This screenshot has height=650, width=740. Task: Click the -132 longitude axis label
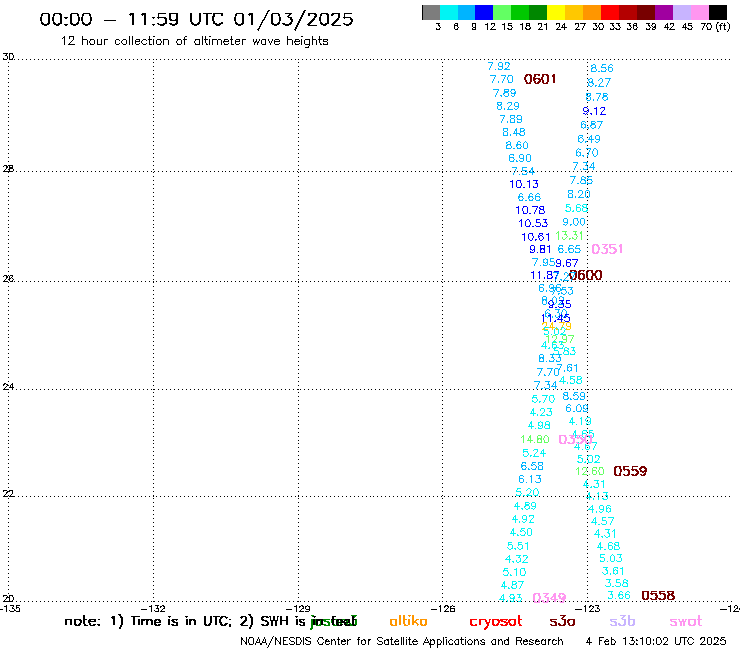pyautogui.click(x=154, y=608)
